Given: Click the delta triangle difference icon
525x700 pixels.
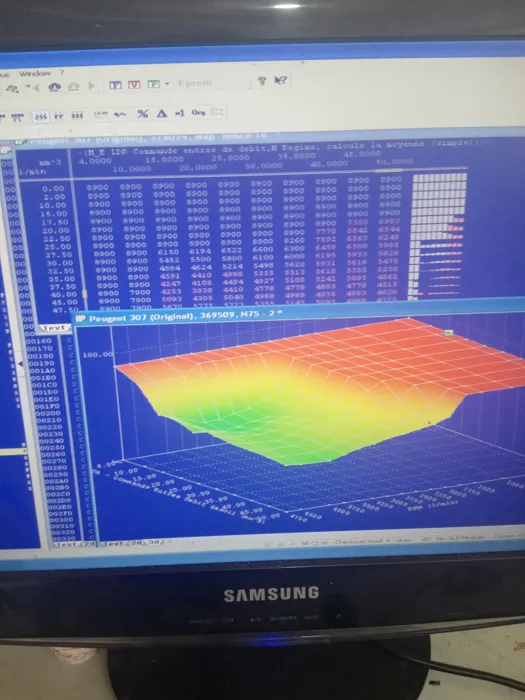Looking at the screenshot, I should pos(162,113).
